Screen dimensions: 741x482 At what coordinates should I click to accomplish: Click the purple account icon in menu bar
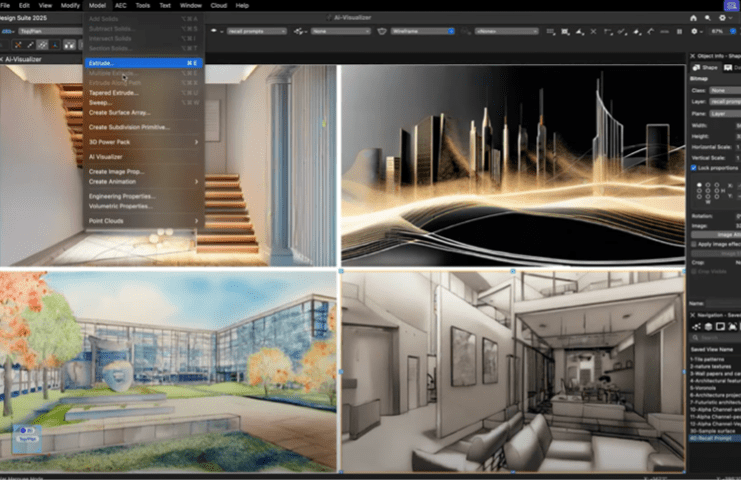click(x=729, y=5)
